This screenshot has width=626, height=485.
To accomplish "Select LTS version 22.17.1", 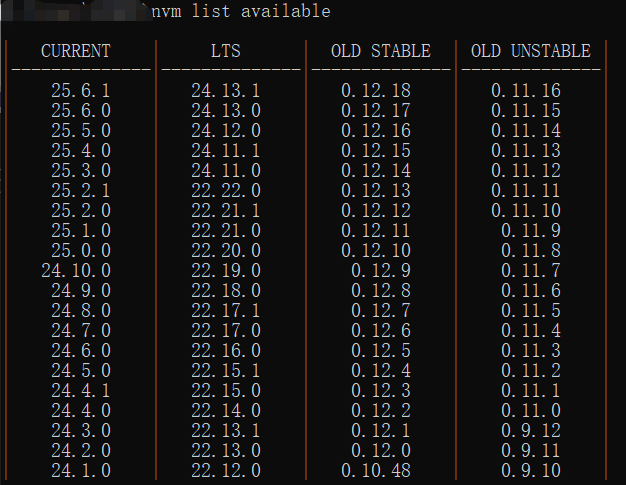I will [x=226, y=311].
